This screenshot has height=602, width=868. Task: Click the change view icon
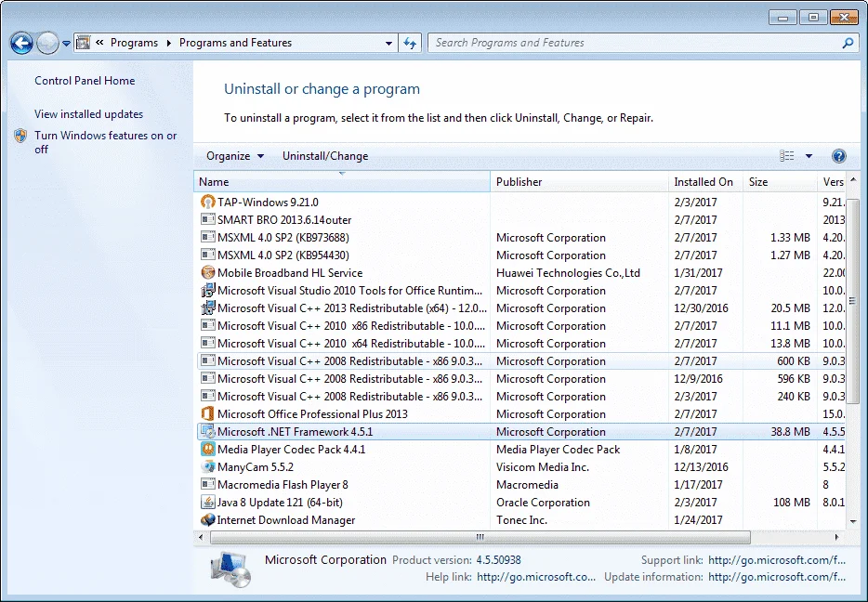(786, 156)
